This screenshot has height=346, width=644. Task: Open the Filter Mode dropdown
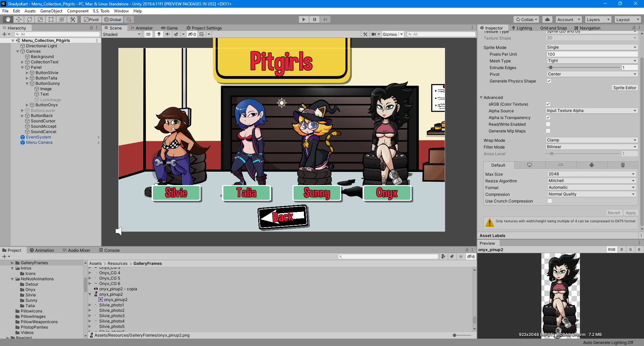click(592, 147)
